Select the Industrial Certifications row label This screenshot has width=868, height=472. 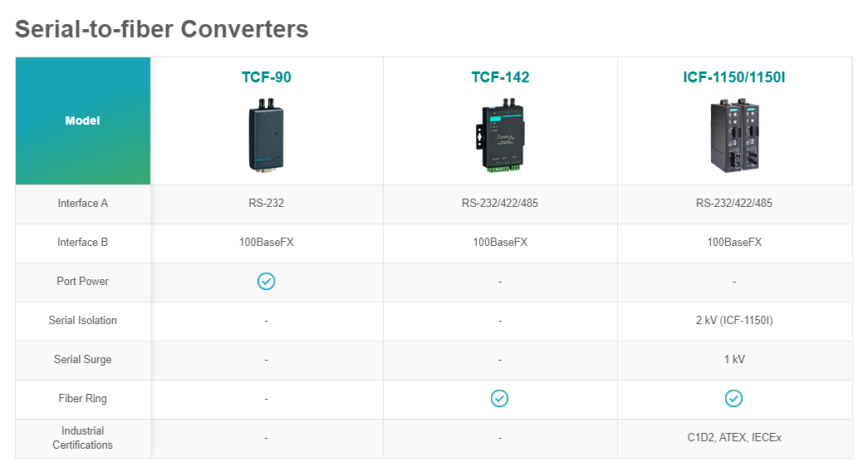pyautogui.click(x=83, y=438)
